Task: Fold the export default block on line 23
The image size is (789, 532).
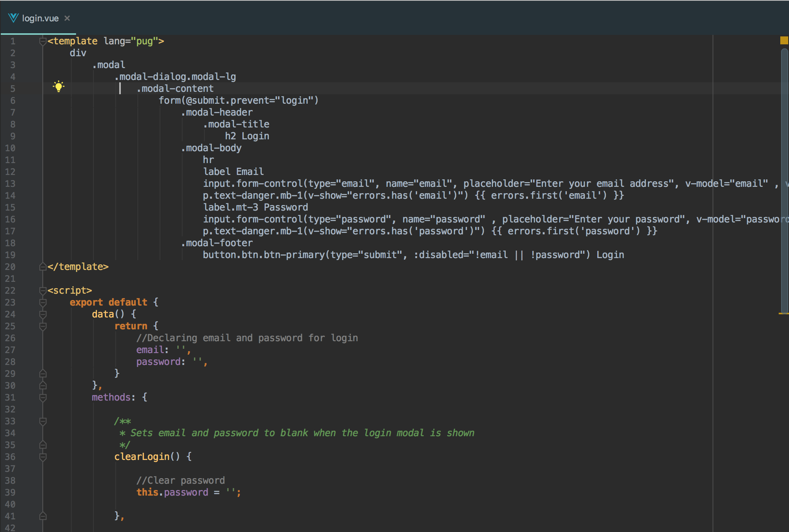Action: 43,302
